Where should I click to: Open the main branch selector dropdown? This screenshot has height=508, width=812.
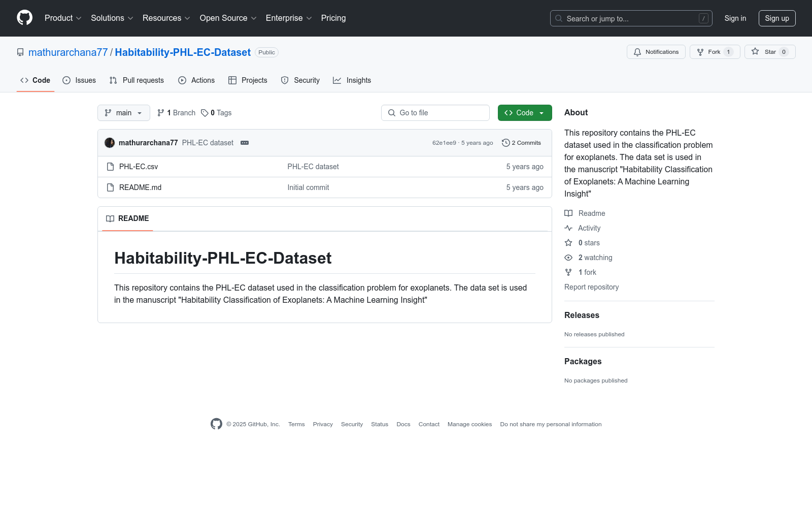pos(124,113)
